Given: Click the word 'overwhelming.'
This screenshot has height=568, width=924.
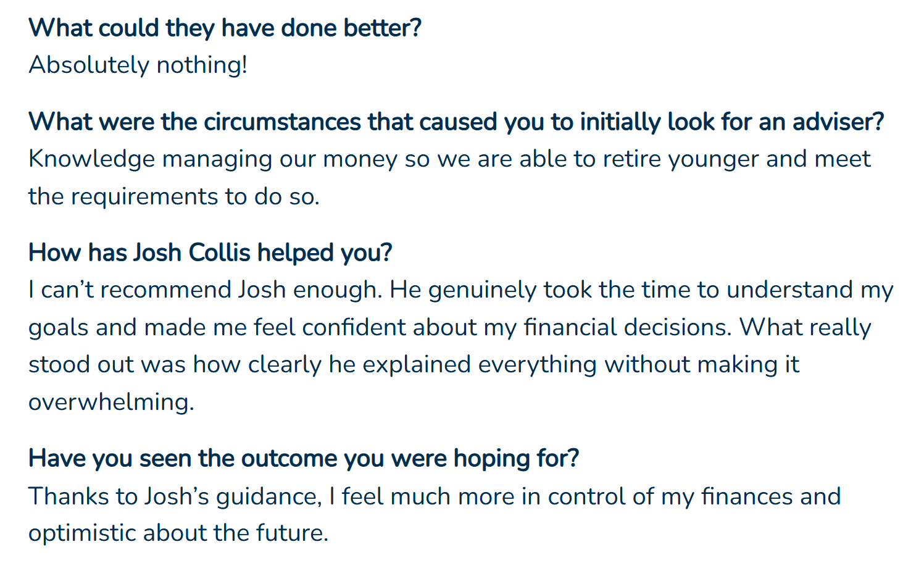Looking at the screenshot, I should click(x=111, y=402).
